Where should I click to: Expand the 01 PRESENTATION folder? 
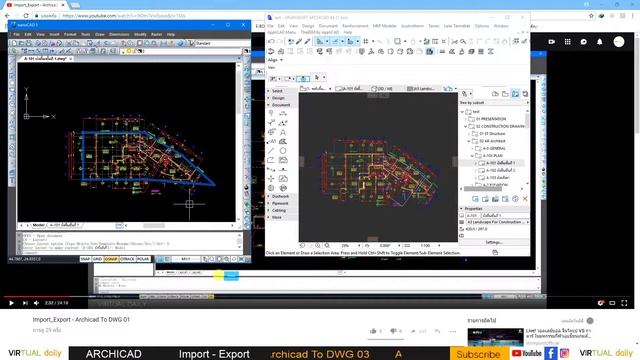(466, 119)
